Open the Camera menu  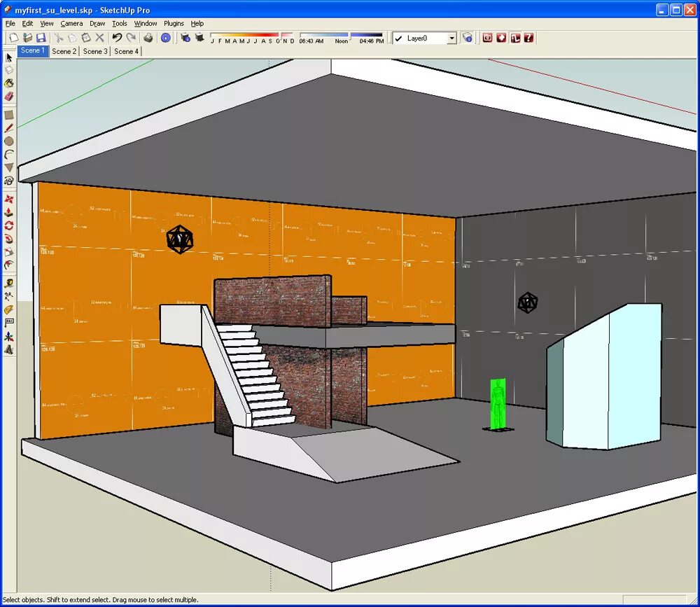(72, 23)
